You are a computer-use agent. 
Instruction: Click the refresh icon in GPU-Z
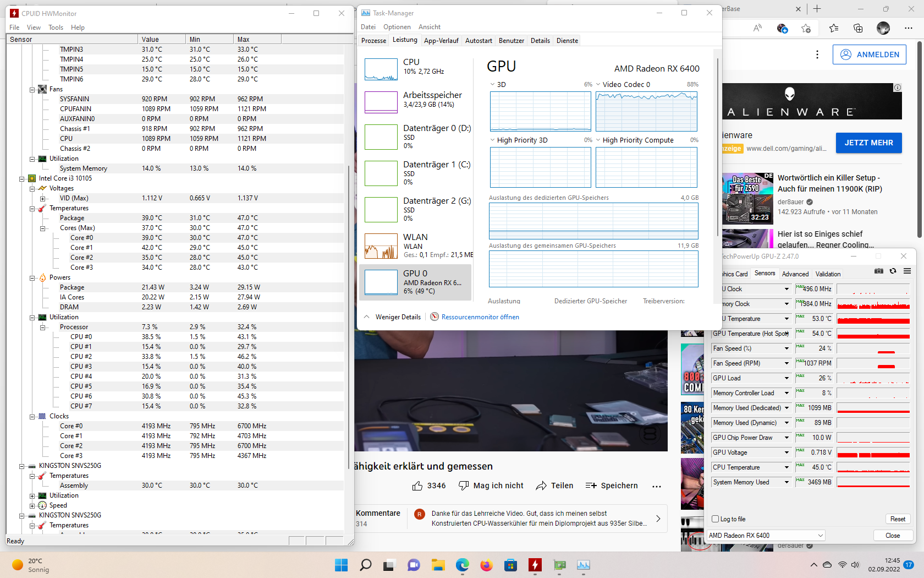click(x=893, y=271)
